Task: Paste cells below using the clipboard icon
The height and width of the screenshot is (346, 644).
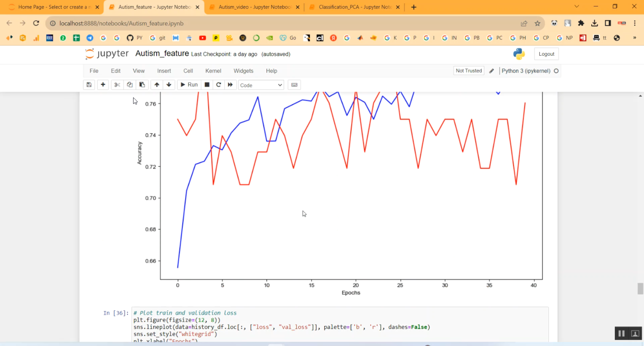Action: [142, 85]
